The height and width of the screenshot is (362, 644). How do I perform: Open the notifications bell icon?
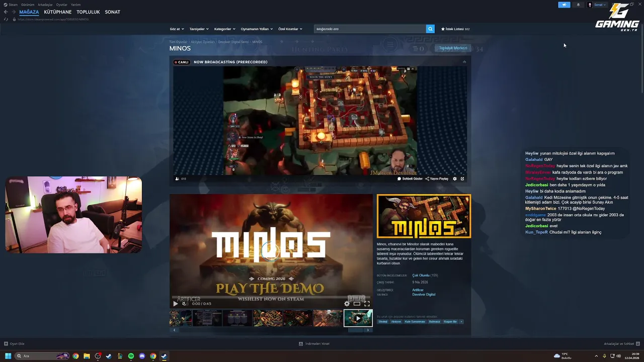point(578,5)
